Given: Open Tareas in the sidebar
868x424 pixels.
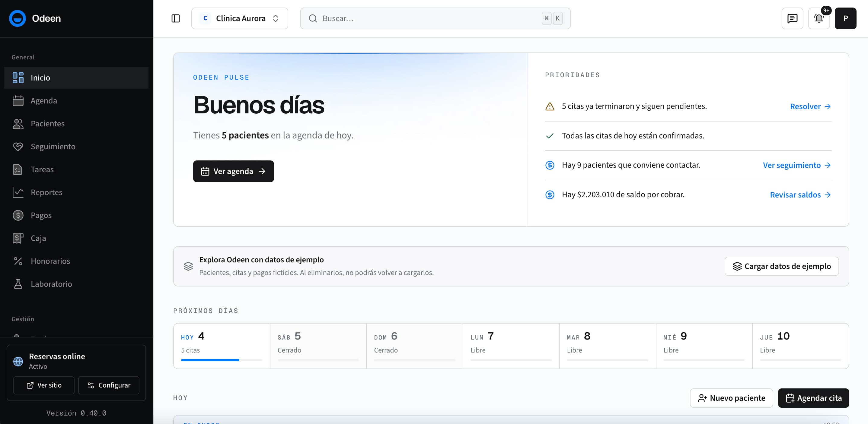Looking at the screenshot, I should (x=76, y=169).
